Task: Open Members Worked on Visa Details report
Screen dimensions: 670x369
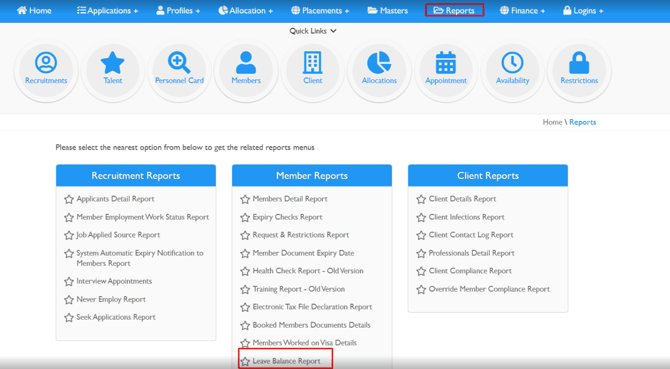Action: (x=304, y=343)
